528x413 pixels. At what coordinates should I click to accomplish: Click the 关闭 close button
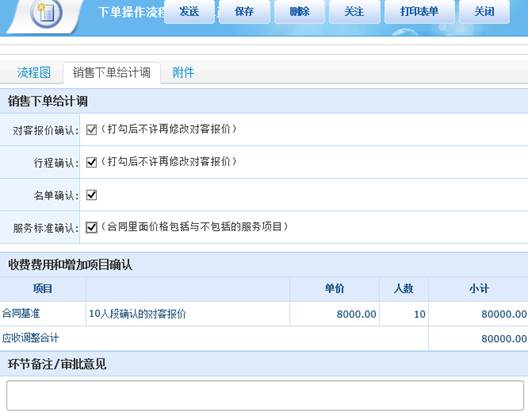coord(484,12)
